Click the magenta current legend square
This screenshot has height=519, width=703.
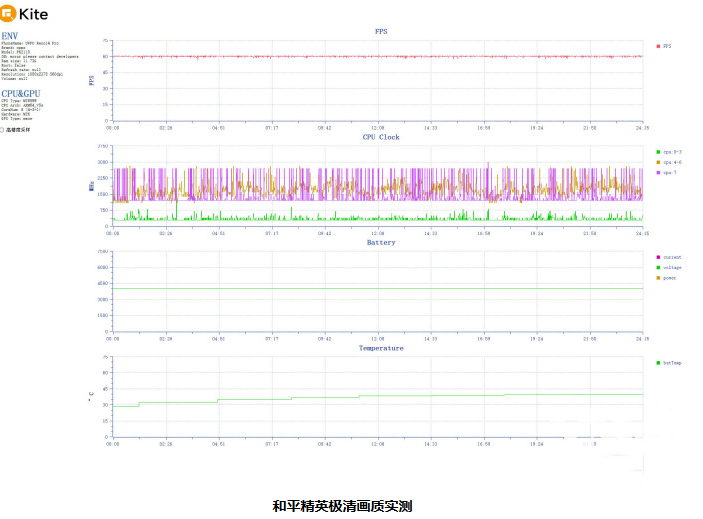tap(658, 257)
